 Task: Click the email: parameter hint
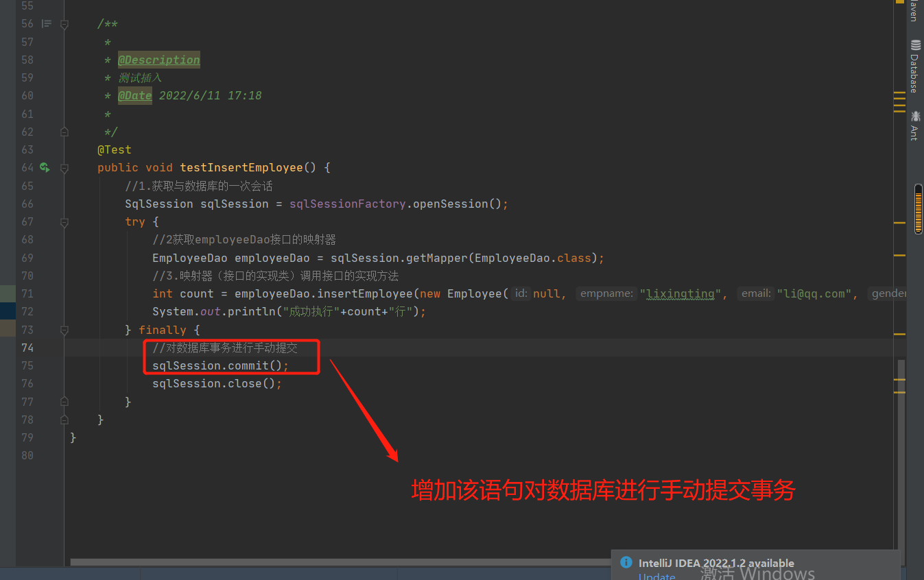pos(756,293)
